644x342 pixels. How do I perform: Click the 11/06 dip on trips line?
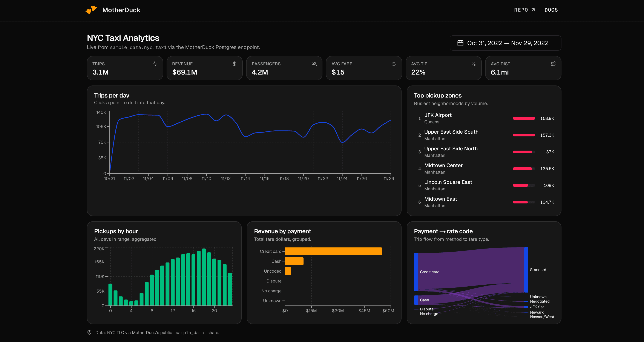pos(168,127)
